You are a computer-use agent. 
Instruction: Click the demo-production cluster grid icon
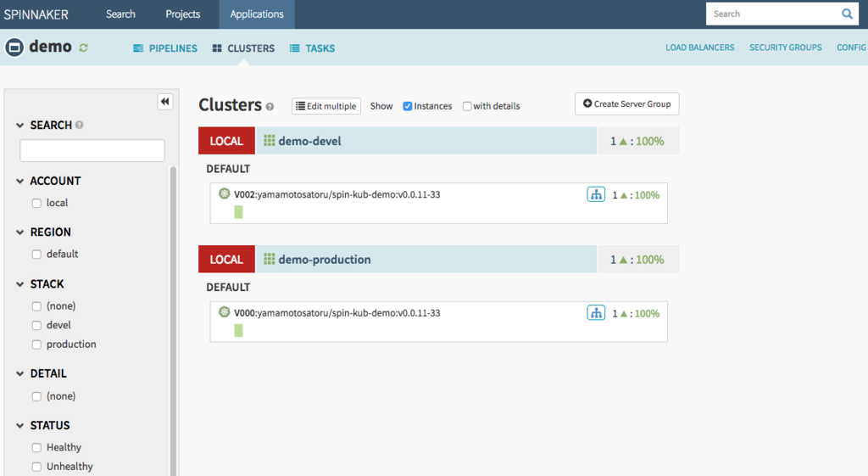[270, 259]
